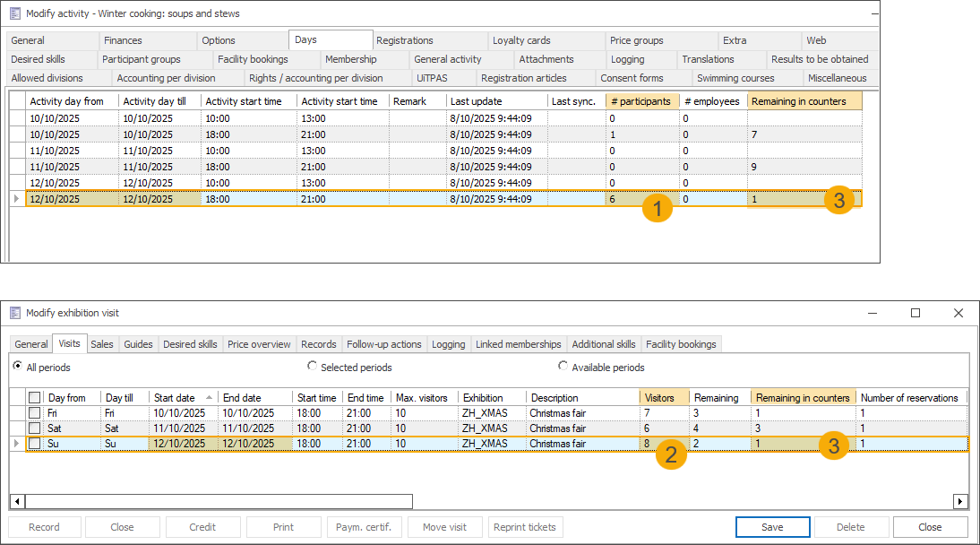The image size is (980, 545).
Task: Click the left arrow of horizontal scrollbar
Action: coord(17,502)
